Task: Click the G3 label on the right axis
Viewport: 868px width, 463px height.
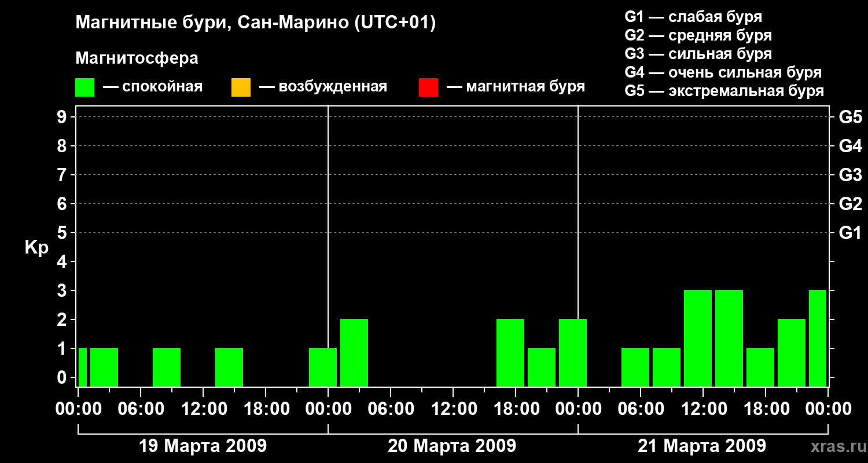Action: click(850, 175)
